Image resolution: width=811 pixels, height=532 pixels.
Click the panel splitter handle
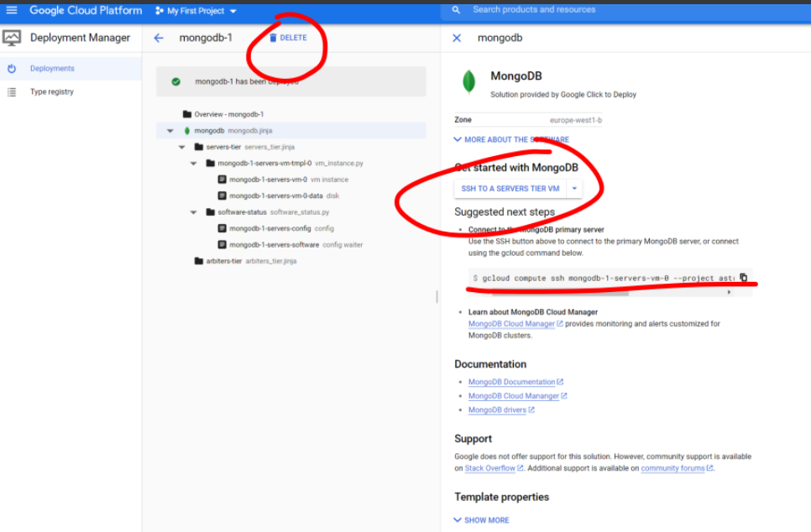tap(437, 296)
